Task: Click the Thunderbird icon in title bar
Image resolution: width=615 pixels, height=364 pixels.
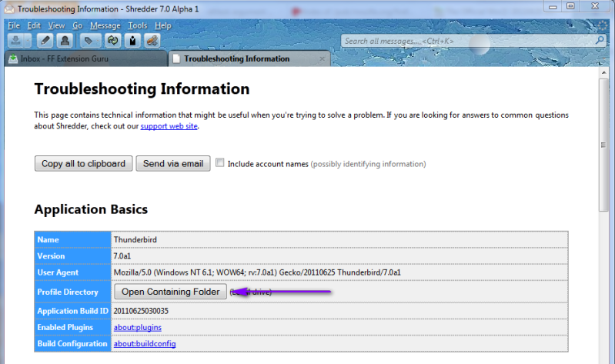Action: tap(9, 8)
